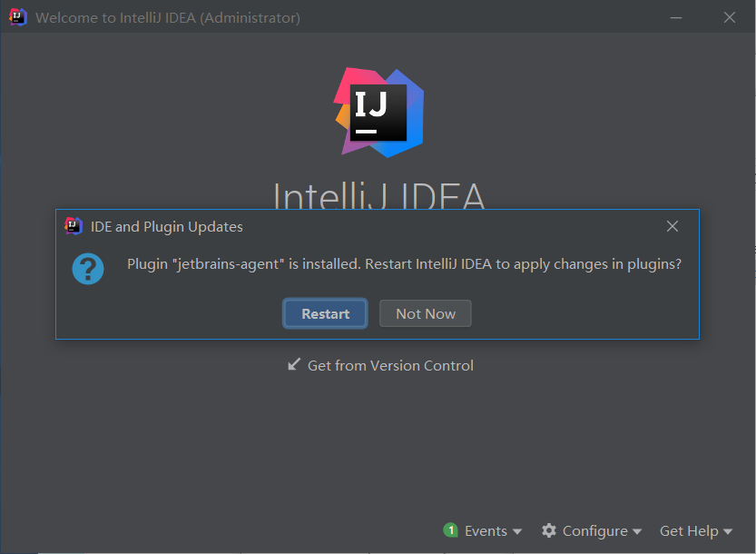
Task: Click the blue question mark icon in the dialog
Action: [88, 269]
